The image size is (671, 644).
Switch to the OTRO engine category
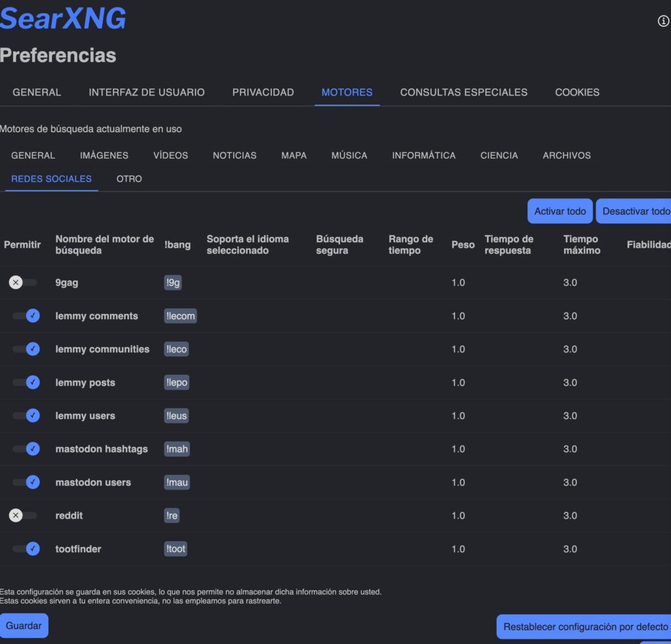point(129,178)
